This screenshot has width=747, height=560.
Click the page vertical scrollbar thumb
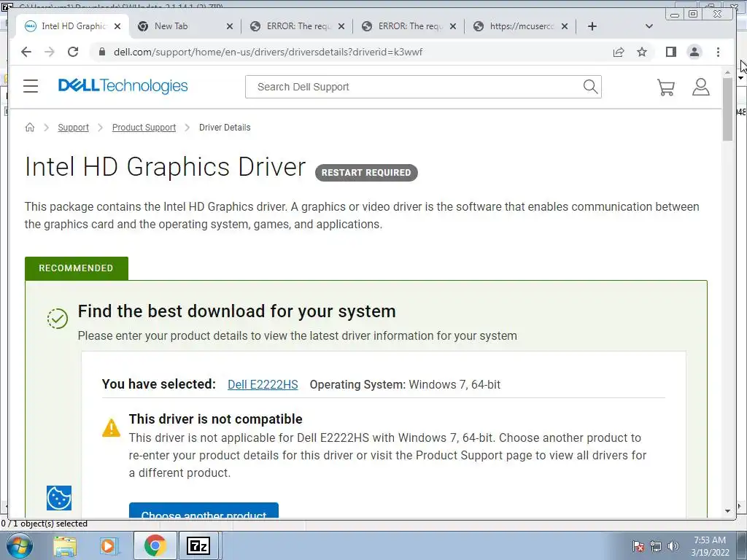[727, 109]
